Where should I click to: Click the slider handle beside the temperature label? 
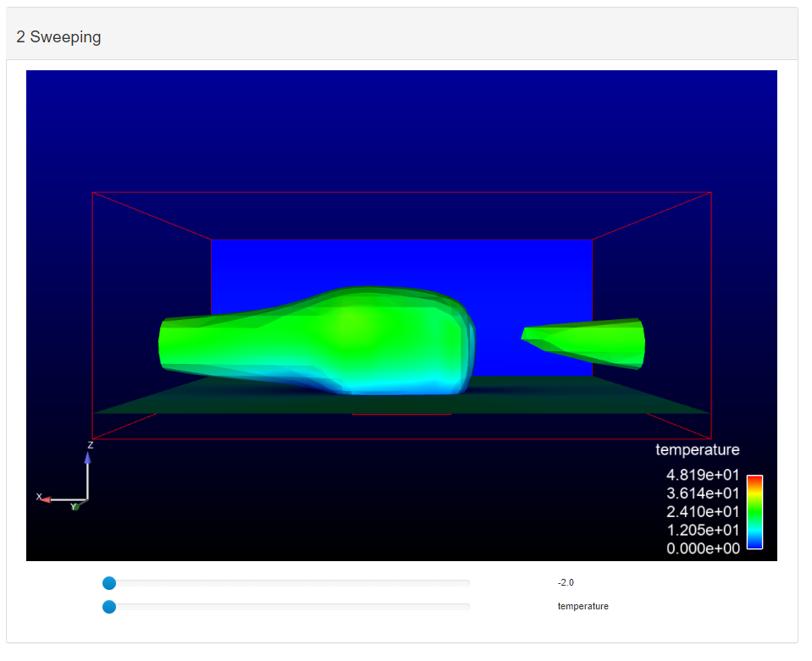point(109,607)
